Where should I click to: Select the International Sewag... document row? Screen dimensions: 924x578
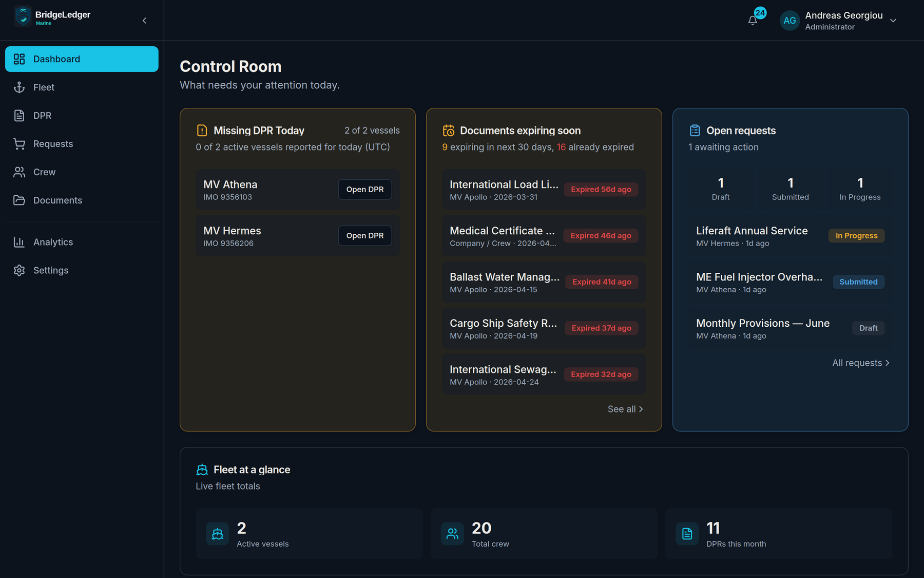click(x=544, y=375)
